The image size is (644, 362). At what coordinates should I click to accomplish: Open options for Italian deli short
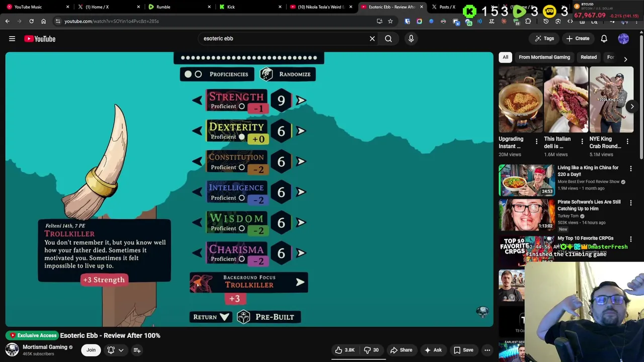(582, 142)
